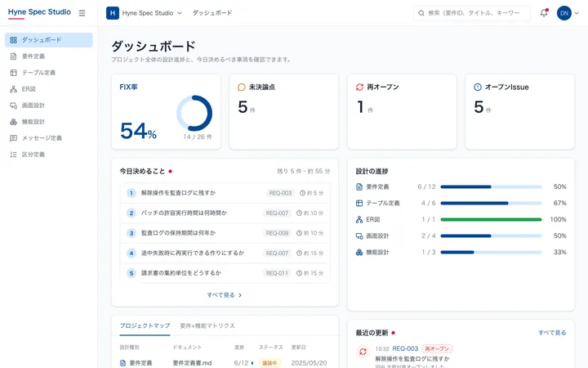
Task: Open the notification bell
Action: pyautogui.click(x=544, y=13)
